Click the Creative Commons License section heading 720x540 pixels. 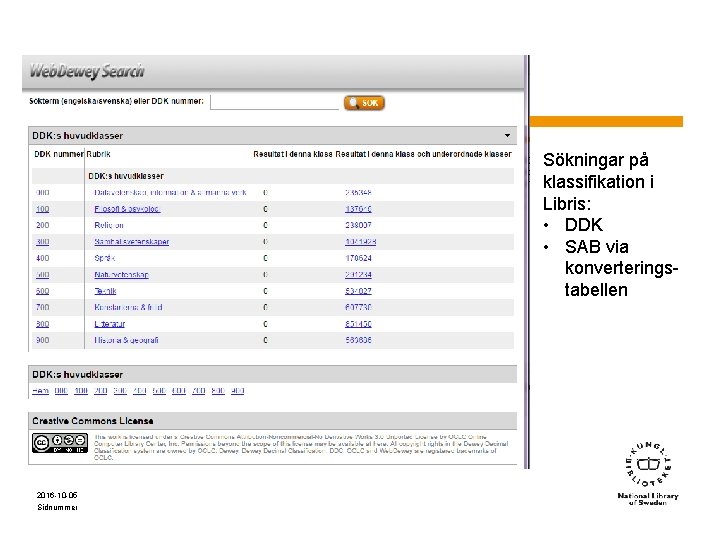(93, 421)
